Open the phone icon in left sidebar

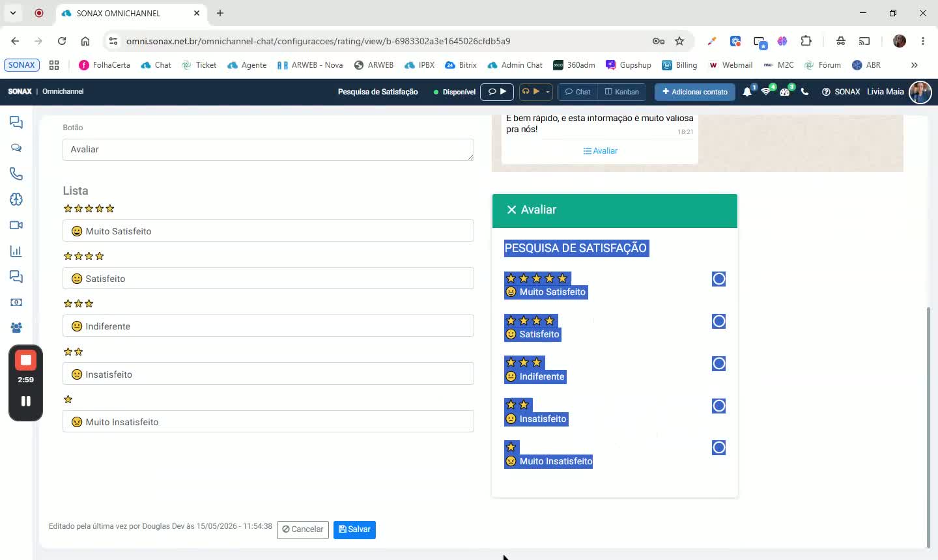(16, 174)
